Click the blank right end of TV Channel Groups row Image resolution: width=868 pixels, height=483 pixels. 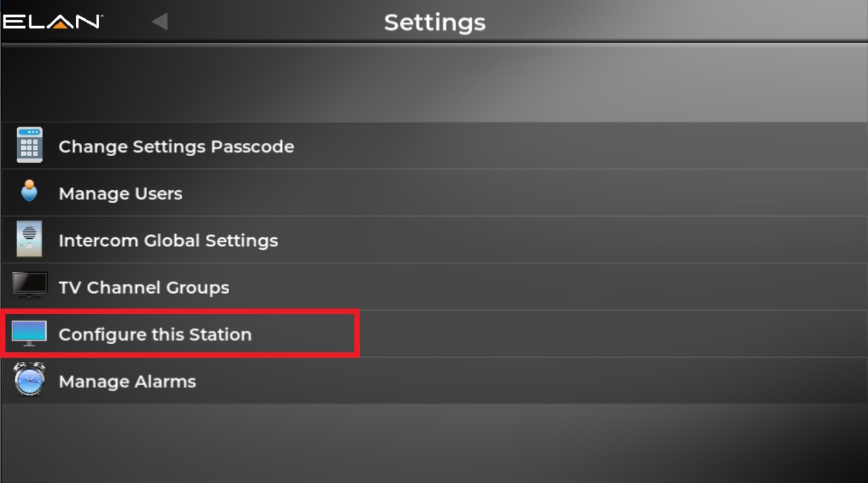click(x=684, y=287)
